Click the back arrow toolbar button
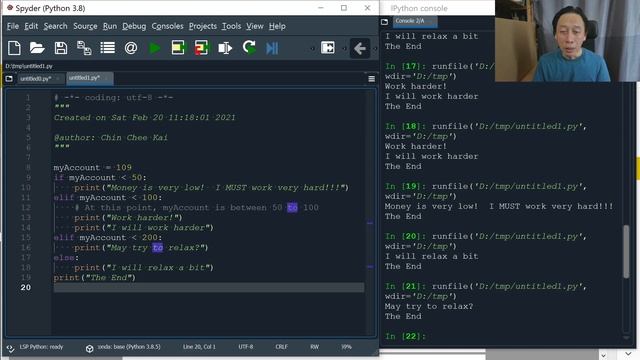 (360, 49)
